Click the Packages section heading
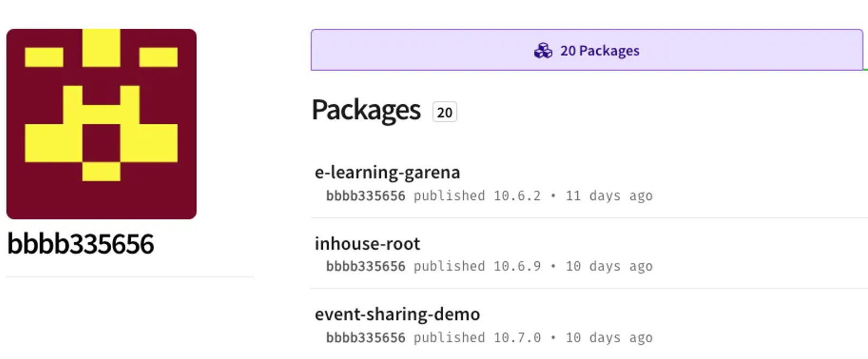 [x=366, y=110]
